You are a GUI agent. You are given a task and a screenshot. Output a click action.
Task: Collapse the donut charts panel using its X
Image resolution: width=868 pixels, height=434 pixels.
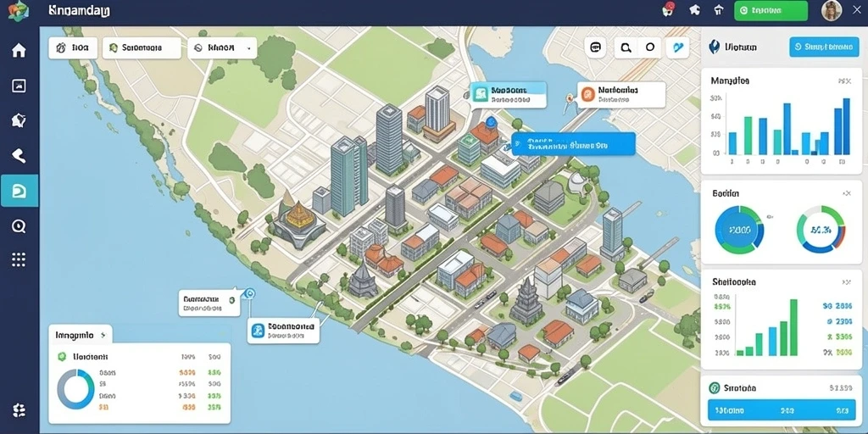(847, 194)
